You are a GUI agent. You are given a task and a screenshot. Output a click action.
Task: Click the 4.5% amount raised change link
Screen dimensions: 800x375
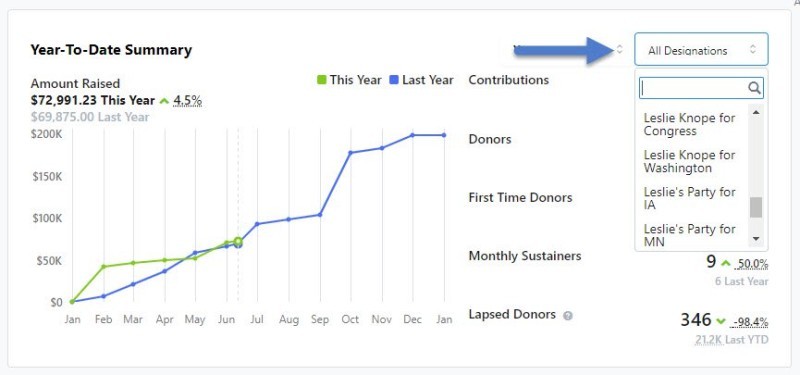coord(188,101)
